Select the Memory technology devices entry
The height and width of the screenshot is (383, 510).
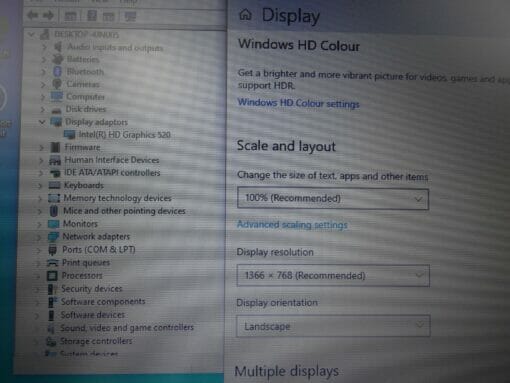click(x=118, y=198)
